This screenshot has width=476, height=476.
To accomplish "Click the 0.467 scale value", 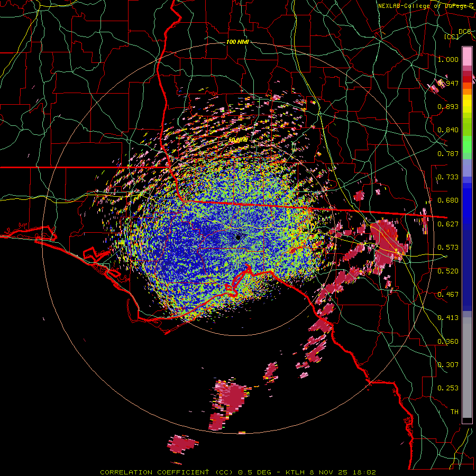I will coord(448,295).
